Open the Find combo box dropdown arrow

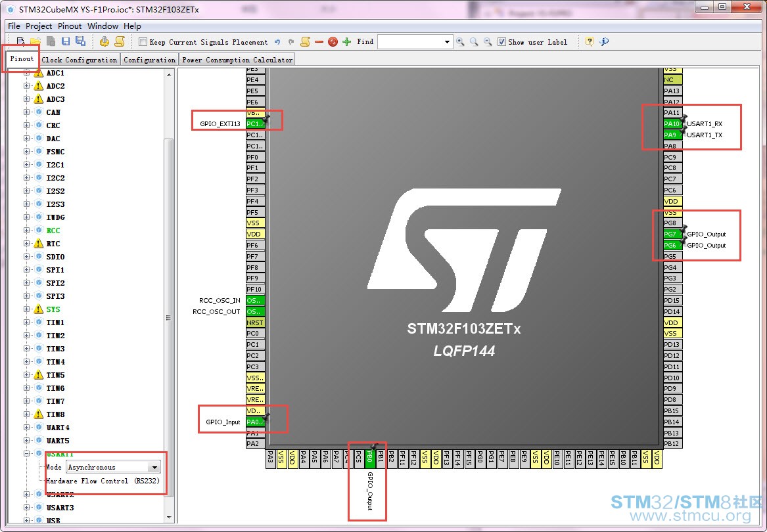(x=447, y=42)
